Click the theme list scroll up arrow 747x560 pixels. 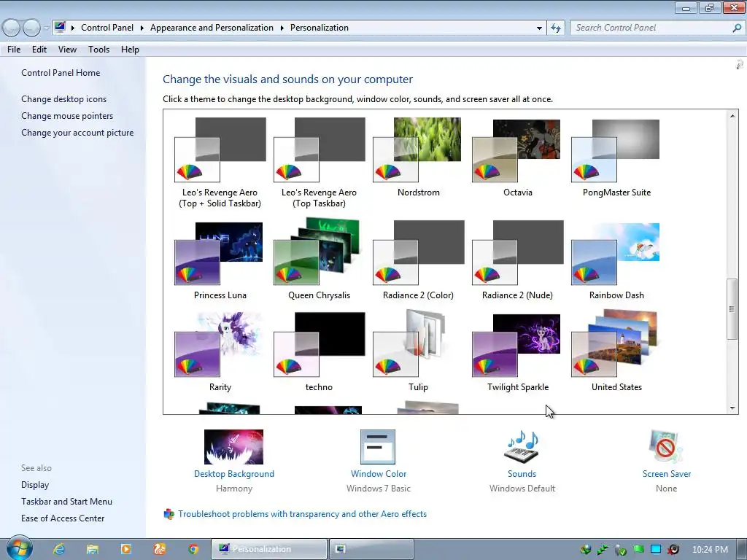732,116
